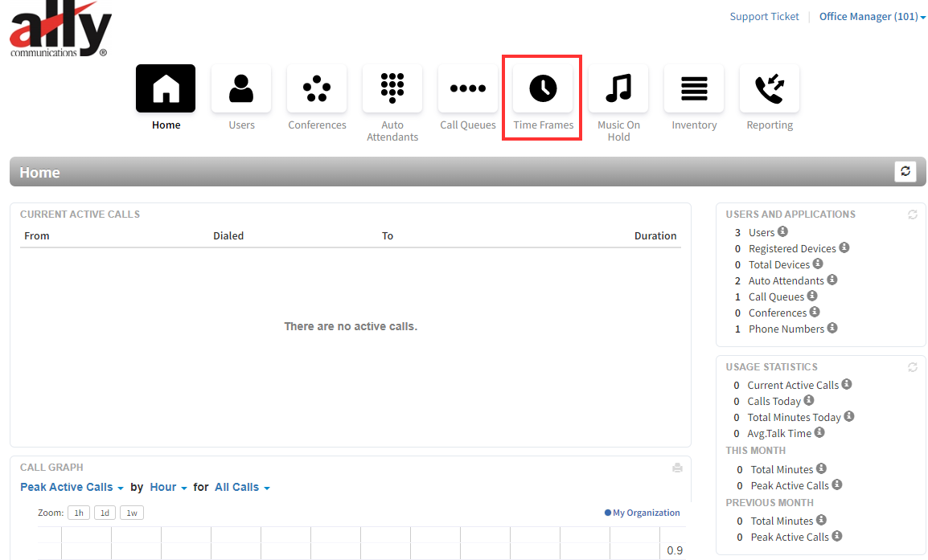
Task: Click the Duration column header
Action: pos(655,236)
